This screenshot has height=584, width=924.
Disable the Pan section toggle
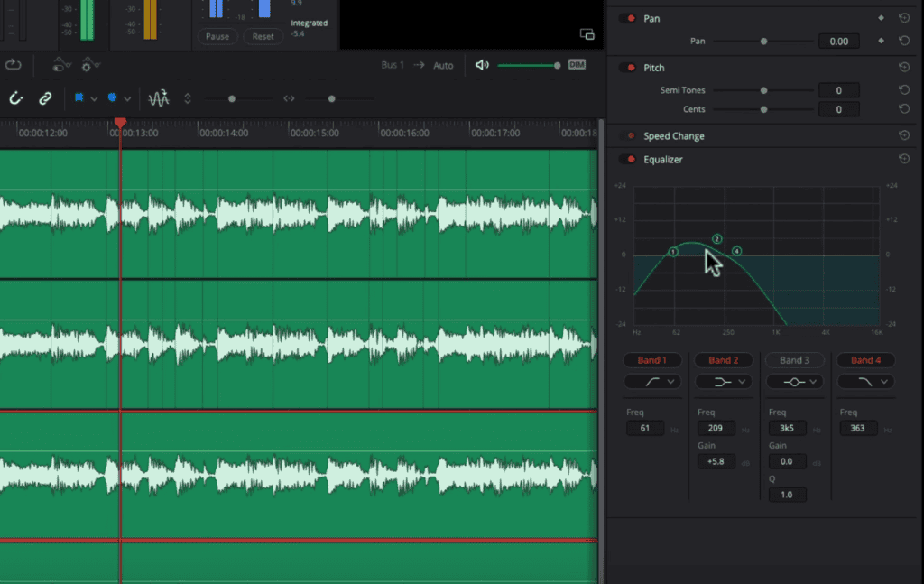pos(628,18)
